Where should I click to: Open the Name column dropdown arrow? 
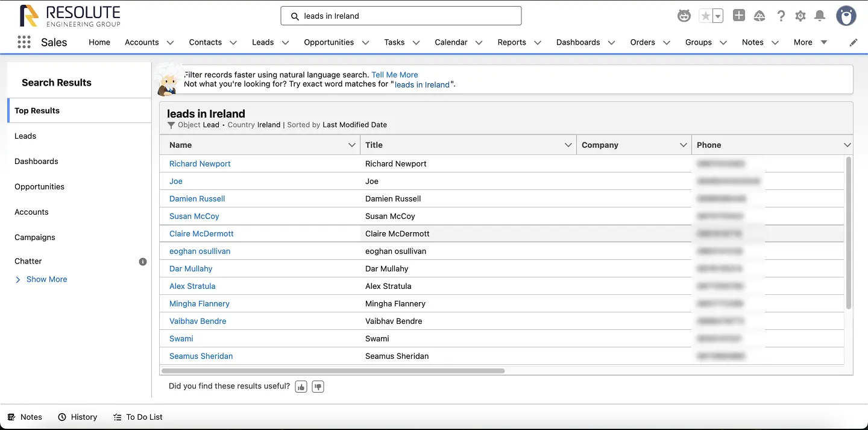tap(352, 145)
